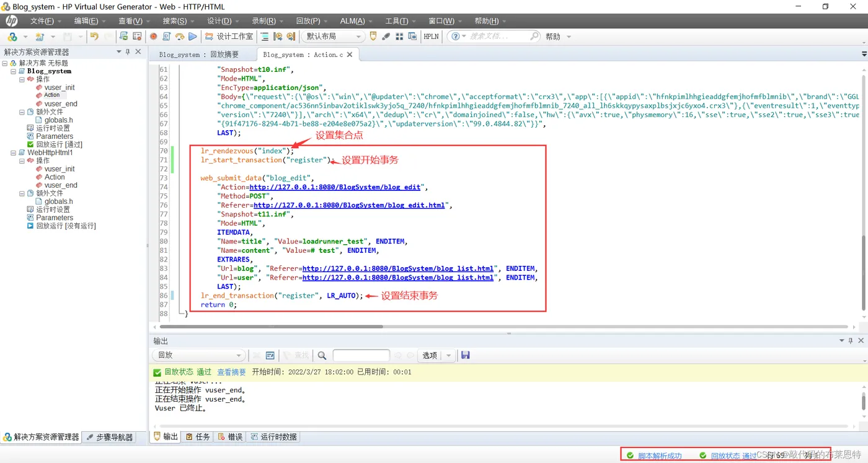
Task: Click the HPLN toolbar button
Action: coord(432,37)
